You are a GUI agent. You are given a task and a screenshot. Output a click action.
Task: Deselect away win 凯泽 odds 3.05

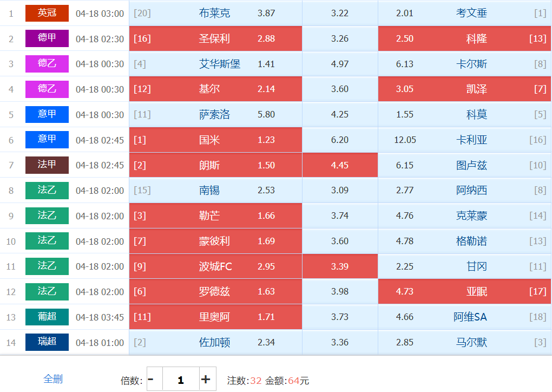(x=464, y=89)
